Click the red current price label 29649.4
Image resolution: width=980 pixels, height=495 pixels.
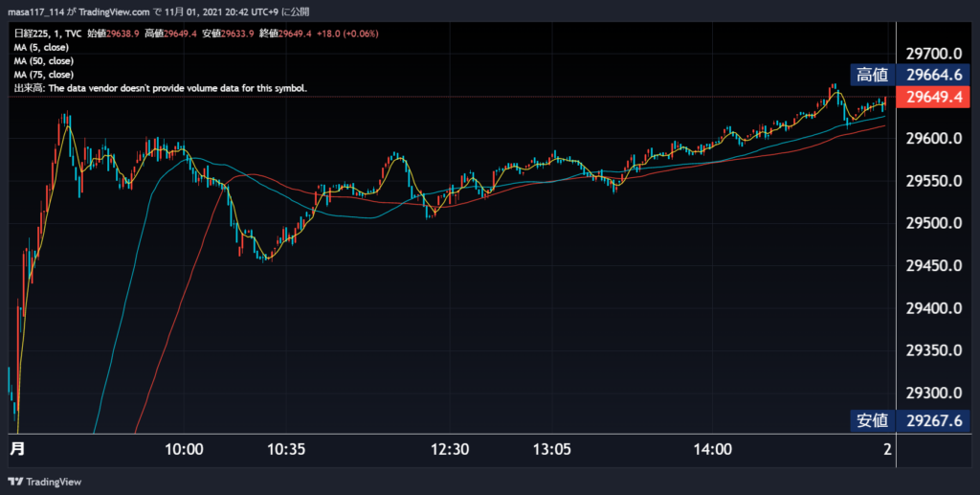click(x=933, y=97)
